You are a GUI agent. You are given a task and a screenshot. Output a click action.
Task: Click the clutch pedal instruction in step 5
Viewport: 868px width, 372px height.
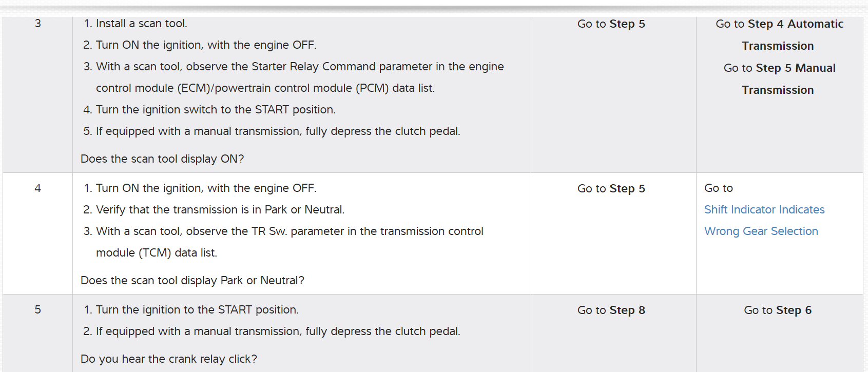277,331
